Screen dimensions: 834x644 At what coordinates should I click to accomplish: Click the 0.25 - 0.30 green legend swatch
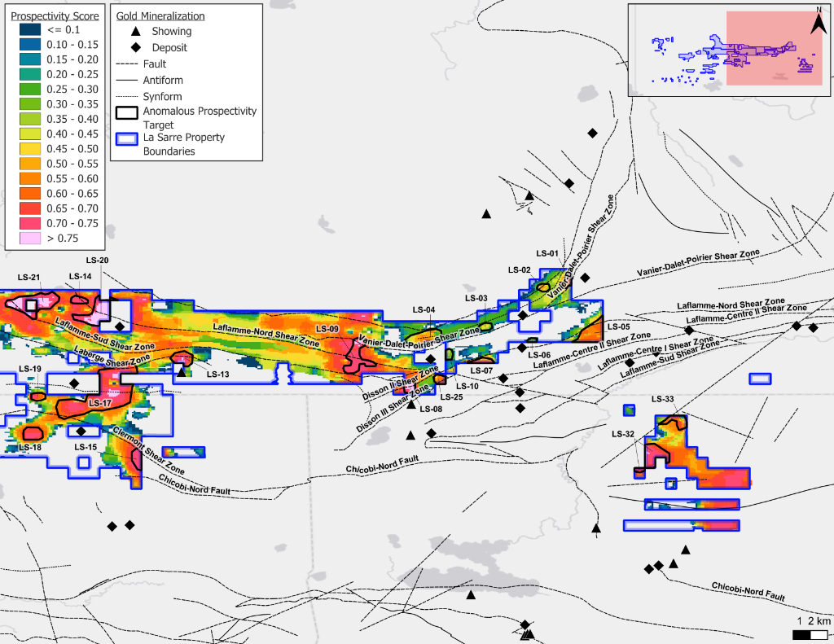click(30, 90)
